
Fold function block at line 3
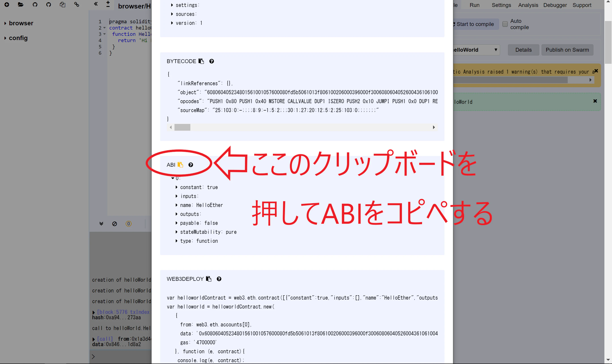point(104,34)
